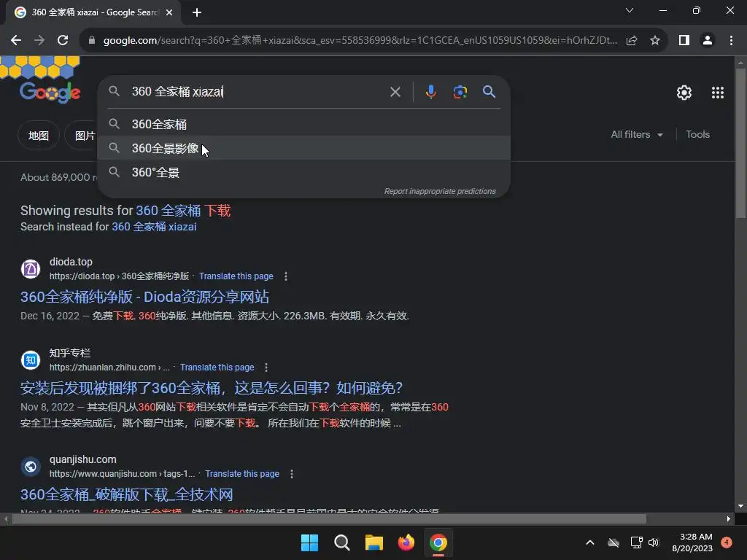
Task: Click into the Google search input field
Action: click(256, 91)
